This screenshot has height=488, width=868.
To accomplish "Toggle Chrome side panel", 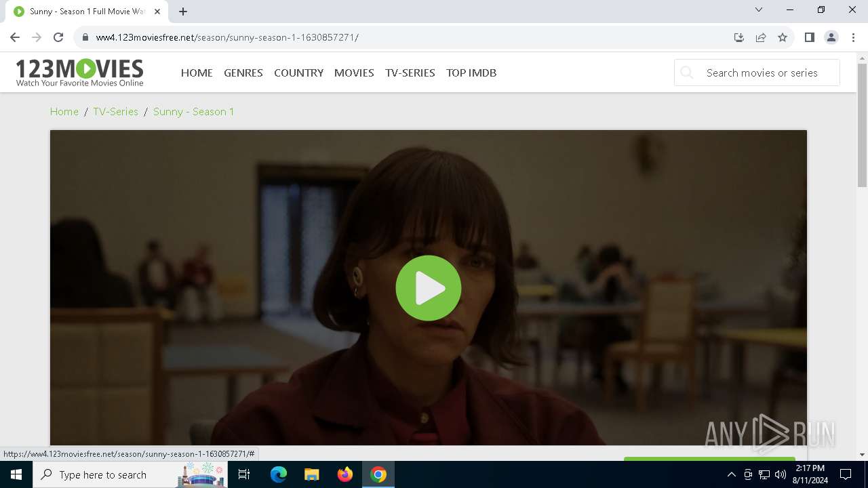I will (810, 37).
